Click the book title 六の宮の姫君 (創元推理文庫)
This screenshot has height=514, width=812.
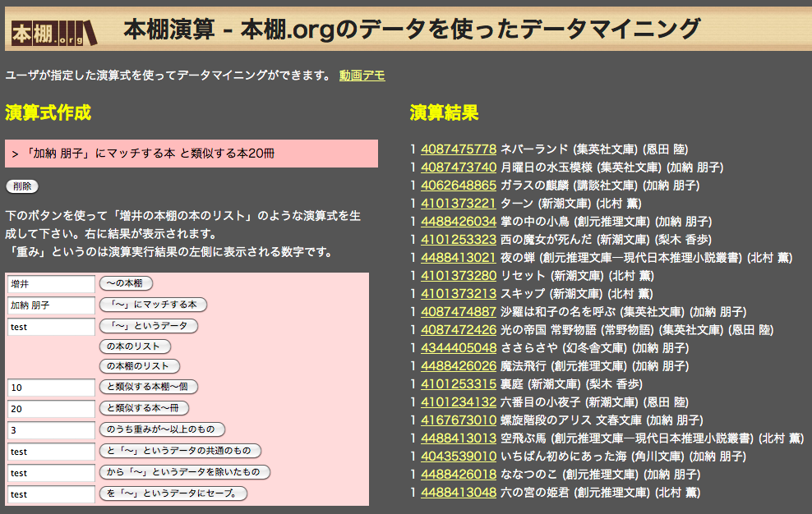coord(574,493)
